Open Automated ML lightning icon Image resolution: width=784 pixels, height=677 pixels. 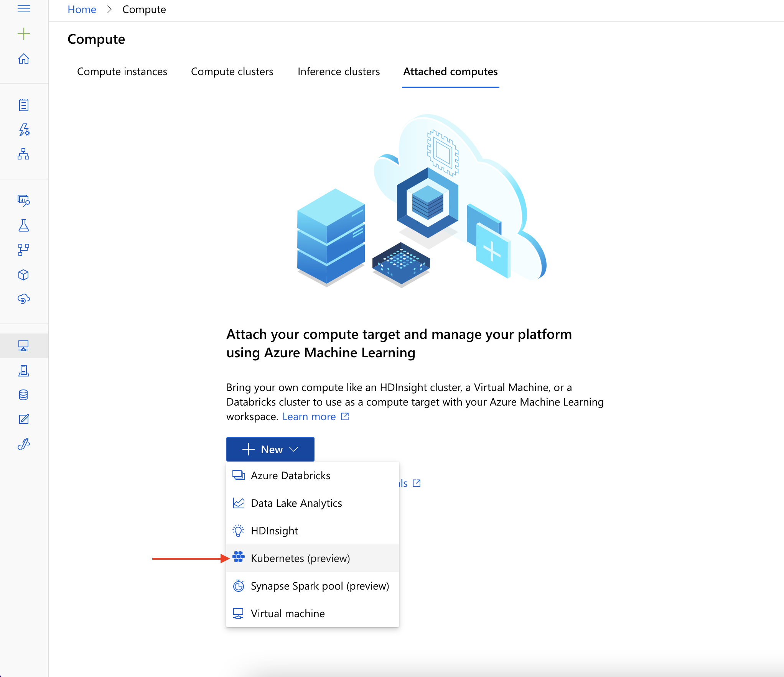[x=24, y=130]
